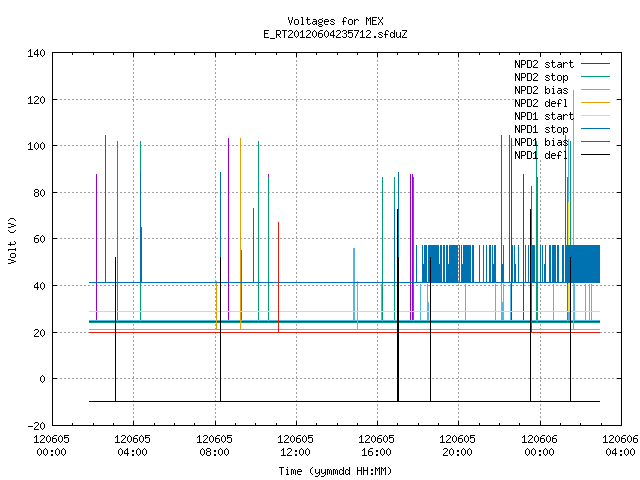Click the x-axis tick '120605 08:00'
Image resolution: width=640 pixels, height=480 pixels.
click(214, 446)
